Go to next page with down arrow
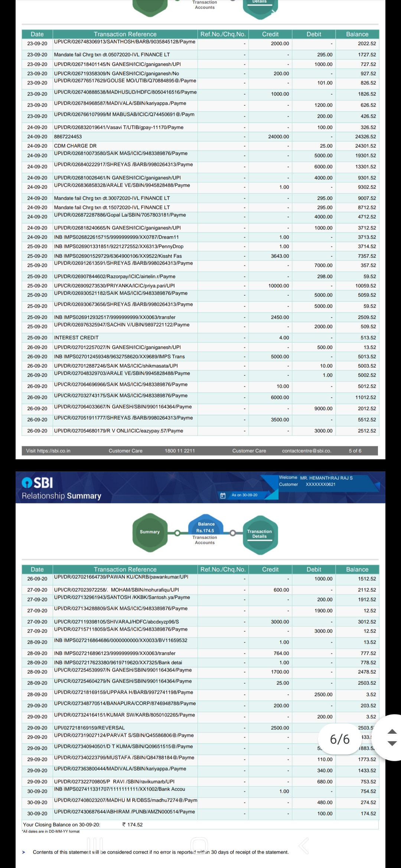 tap(392, 743)
